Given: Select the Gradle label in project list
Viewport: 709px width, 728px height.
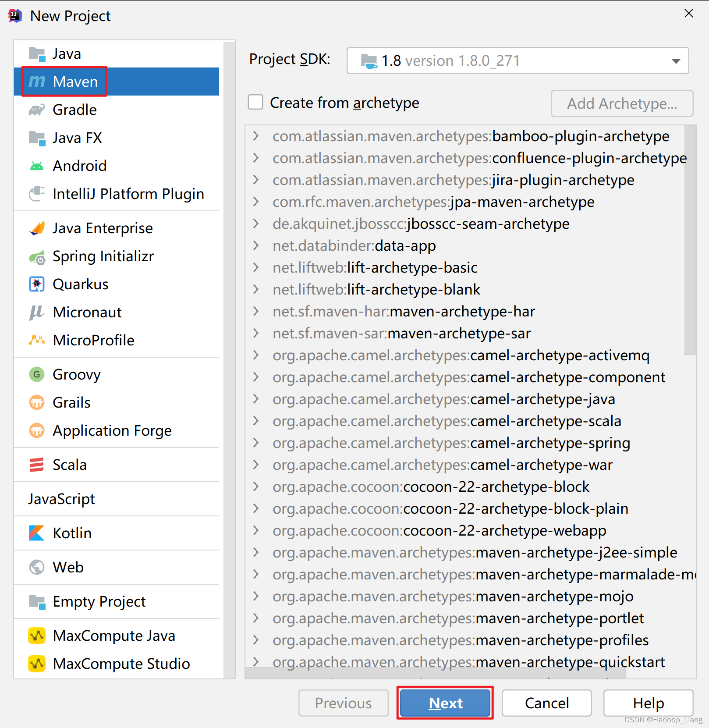Looking at the screenshot, I should coord(74,110).
